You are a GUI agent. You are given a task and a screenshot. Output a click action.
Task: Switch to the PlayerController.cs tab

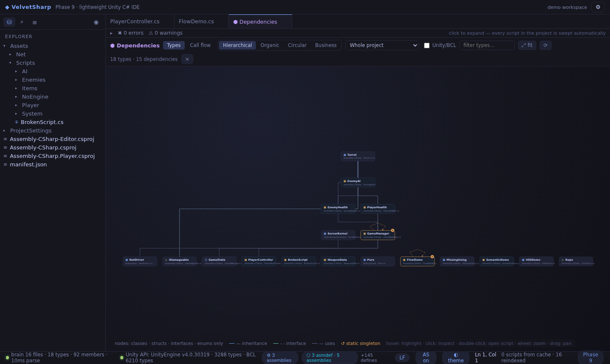click(140, 22)
